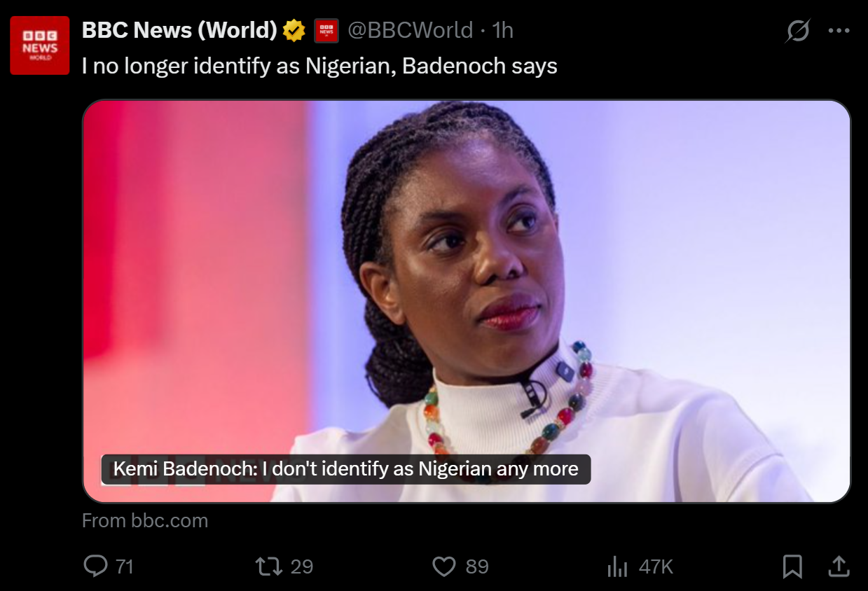Viewport: 868px width, 591px height.
Task: Click the BBC affiliate badge icon
Action: point(326,30)
